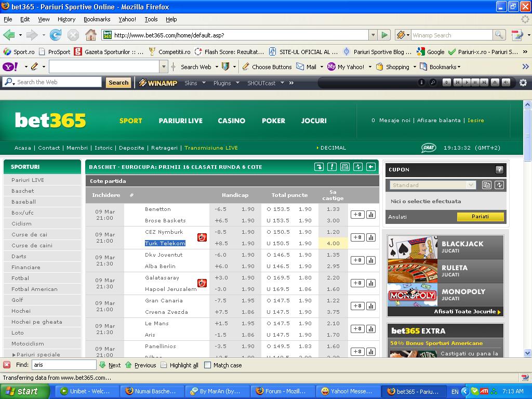Go to the previous track in Winamp toolbar
Screen dimensions: 532x399
457,83
